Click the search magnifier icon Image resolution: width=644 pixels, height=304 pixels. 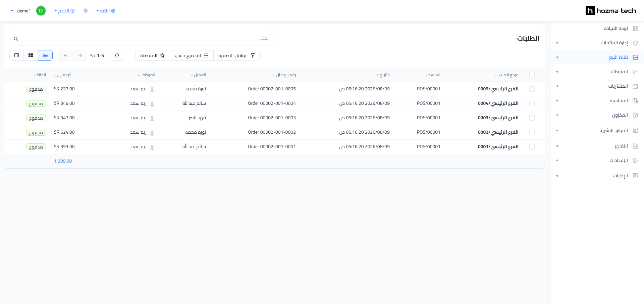click(16, 39)
